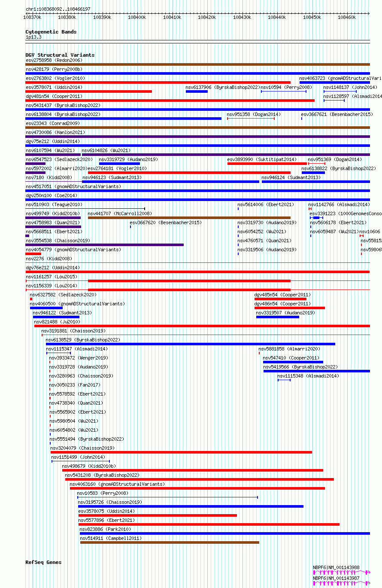
Task: Select the esv2763802 (Vogler2010) label
Action: (55, 78)
